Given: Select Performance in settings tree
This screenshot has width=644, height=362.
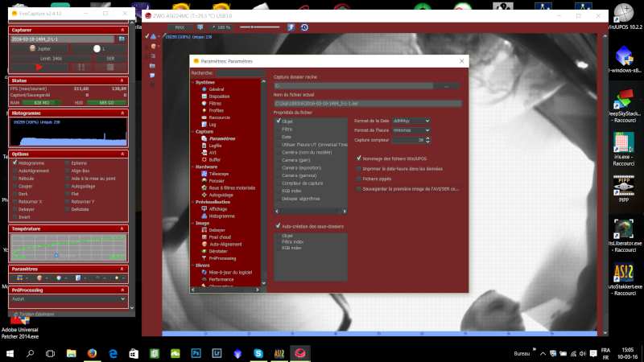Looking at the screenshot, I should click(221, 279).
